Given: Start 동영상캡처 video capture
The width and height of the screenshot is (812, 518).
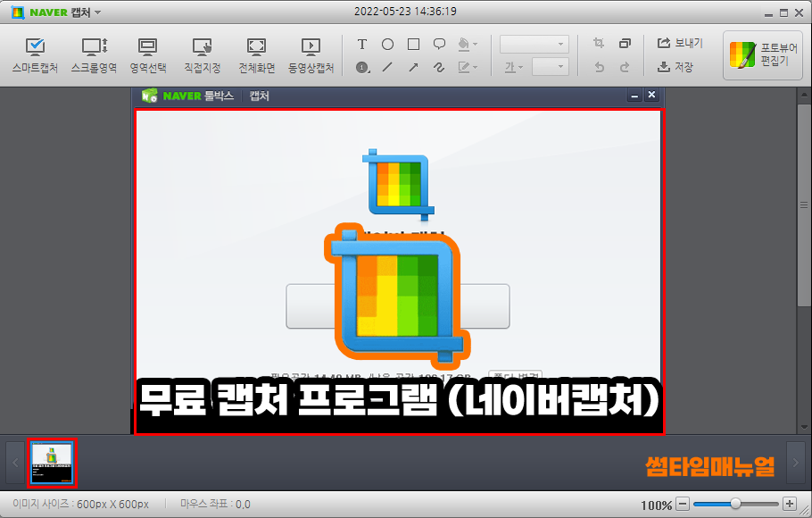Looking at the screenshot, I should 311,55.
